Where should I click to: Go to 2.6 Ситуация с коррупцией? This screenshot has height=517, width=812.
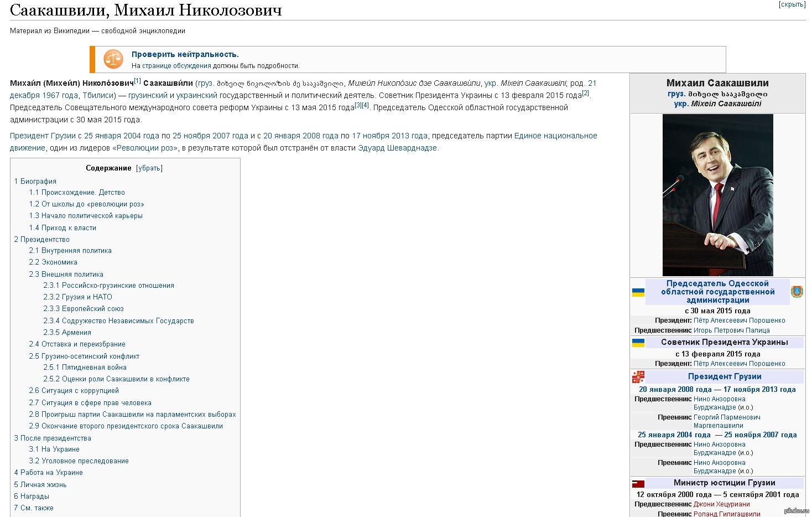74,391
